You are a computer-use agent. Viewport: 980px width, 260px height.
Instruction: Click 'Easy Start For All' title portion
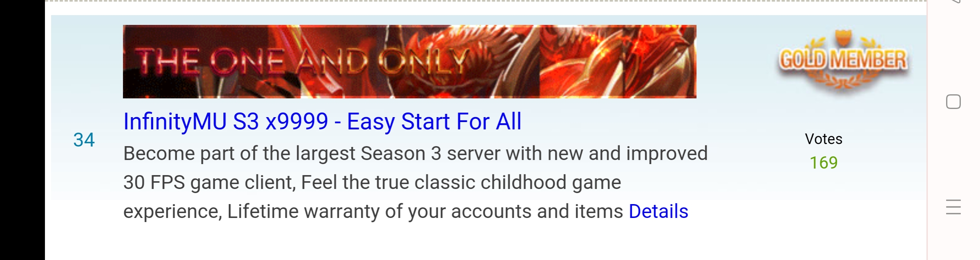434,121
